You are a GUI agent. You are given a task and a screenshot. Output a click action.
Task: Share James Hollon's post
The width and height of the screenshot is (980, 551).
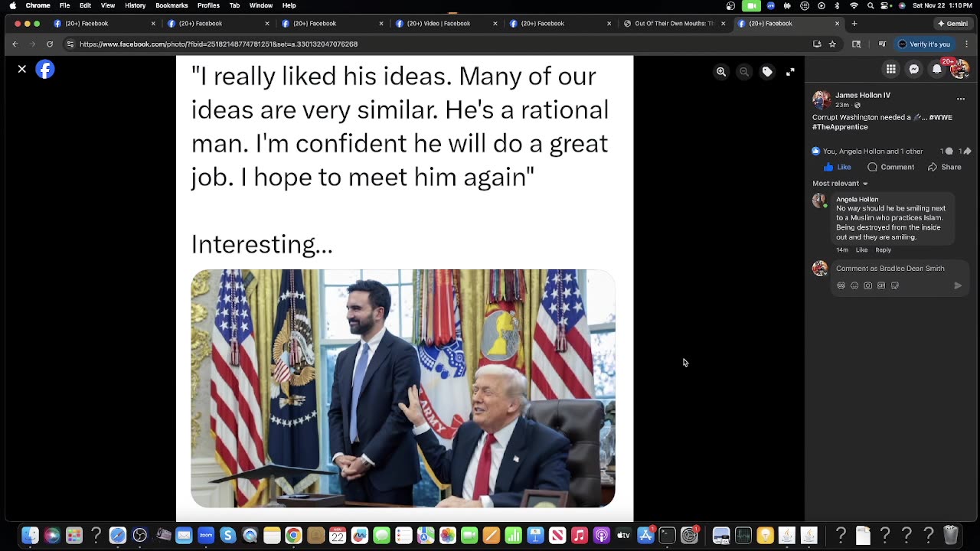pyautogui.click(x=945, y=167)
